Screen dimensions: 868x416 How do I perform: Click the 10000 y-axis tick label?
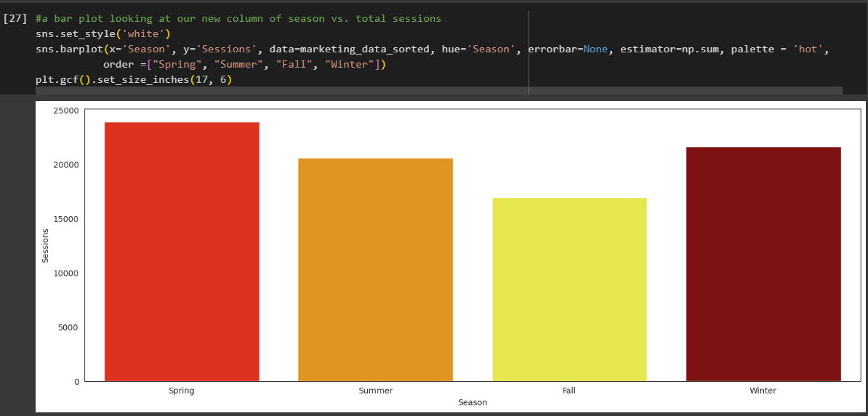pos(68,273)
